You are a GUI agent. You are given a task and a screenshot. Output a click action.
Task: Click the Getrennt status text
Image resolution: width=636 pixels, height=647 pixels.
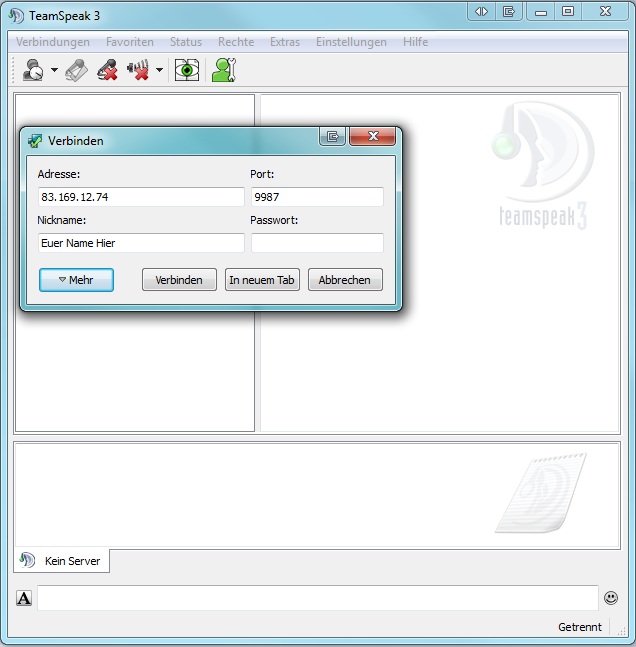pyautogui.click(x=580, y=627)
